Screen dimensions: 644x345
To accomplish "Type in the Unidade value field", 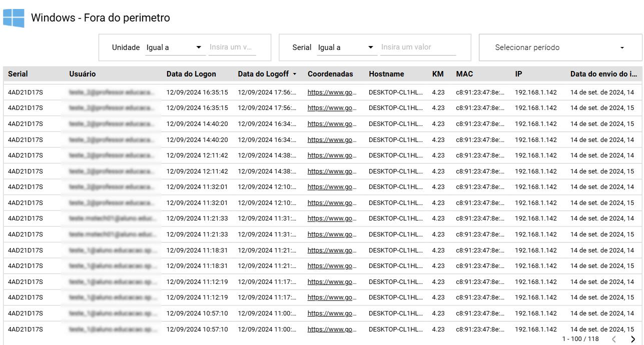I will tap(232, 47).
